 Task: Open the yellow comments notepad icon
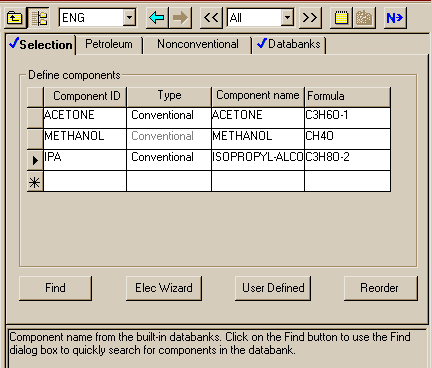click(341, 18)
